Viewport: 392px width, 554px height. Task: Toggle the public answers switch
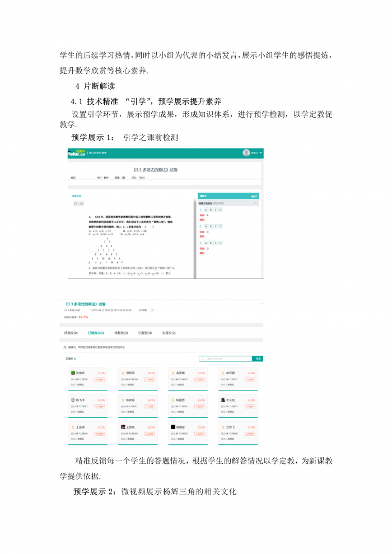(x=151, y=310)
